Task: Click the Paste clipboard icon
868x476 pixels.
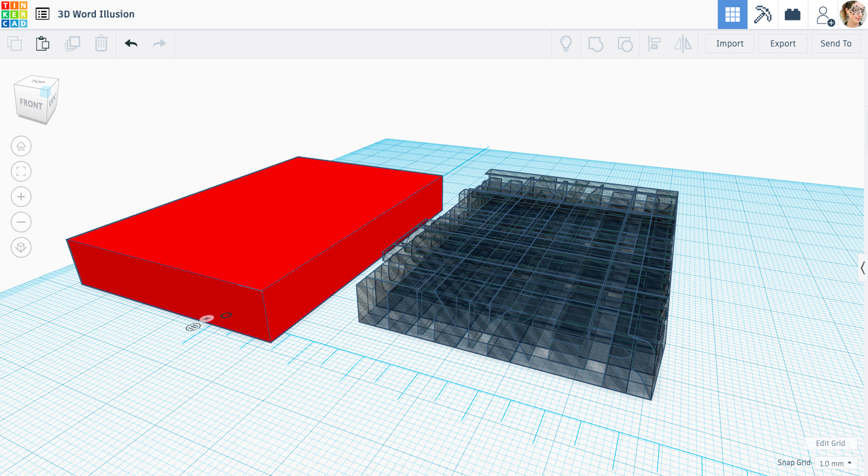Action: click(x=43, y=43)
